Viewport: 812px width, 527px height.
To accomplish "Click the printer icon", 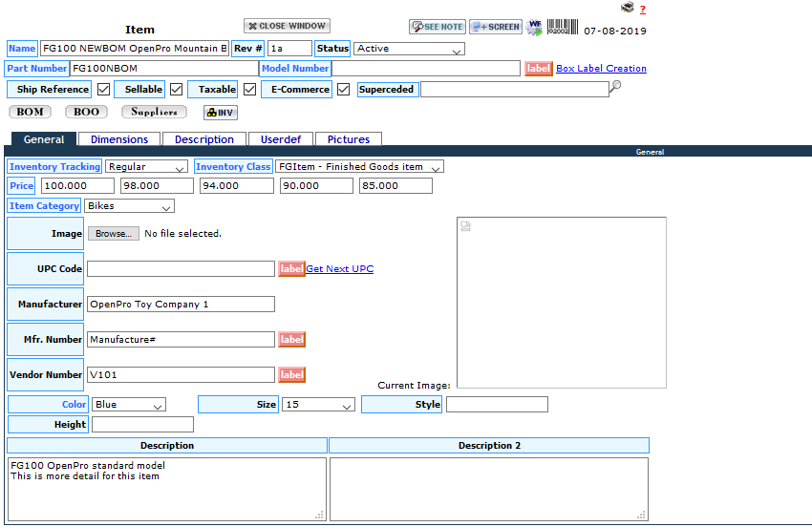I will pos(627,8).
